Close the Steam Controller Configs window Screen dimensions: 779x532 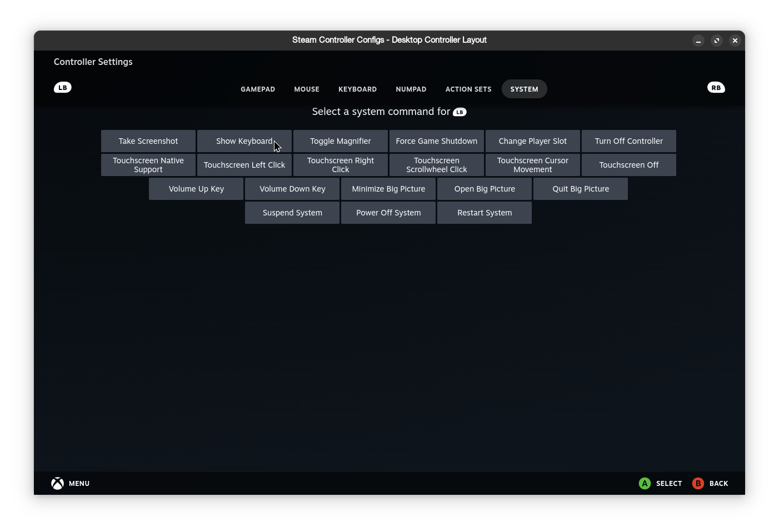[735, 41]
